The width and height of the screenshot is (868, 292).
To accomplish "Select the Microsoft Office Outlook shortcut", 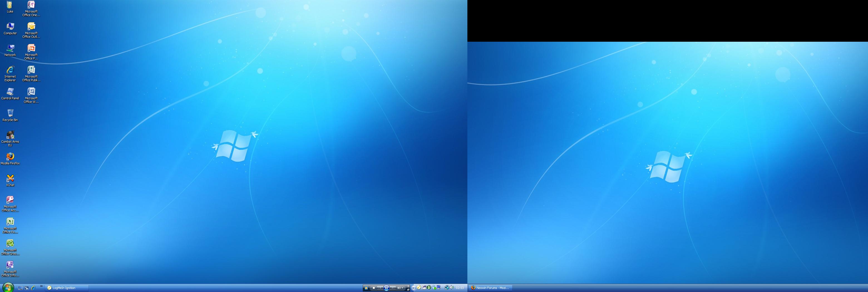I will coord(31,30).
